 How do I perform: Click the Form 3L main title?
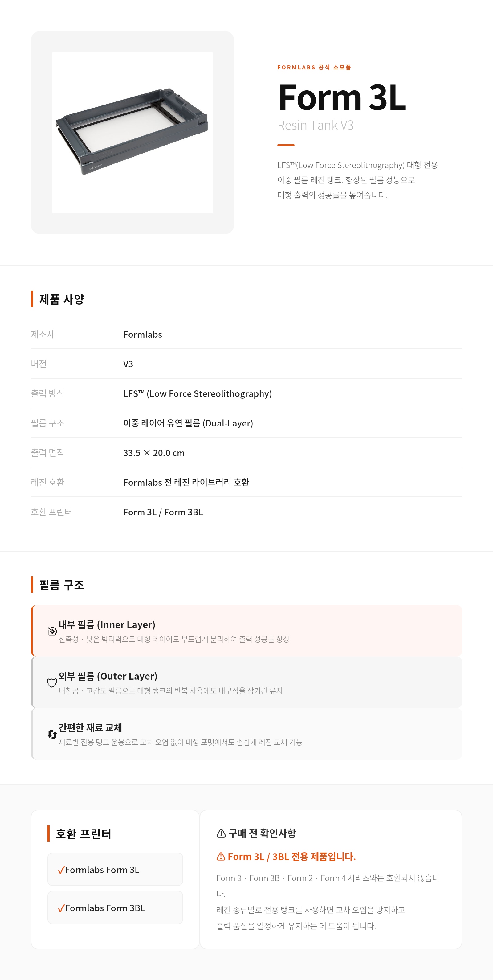[342, 97]
